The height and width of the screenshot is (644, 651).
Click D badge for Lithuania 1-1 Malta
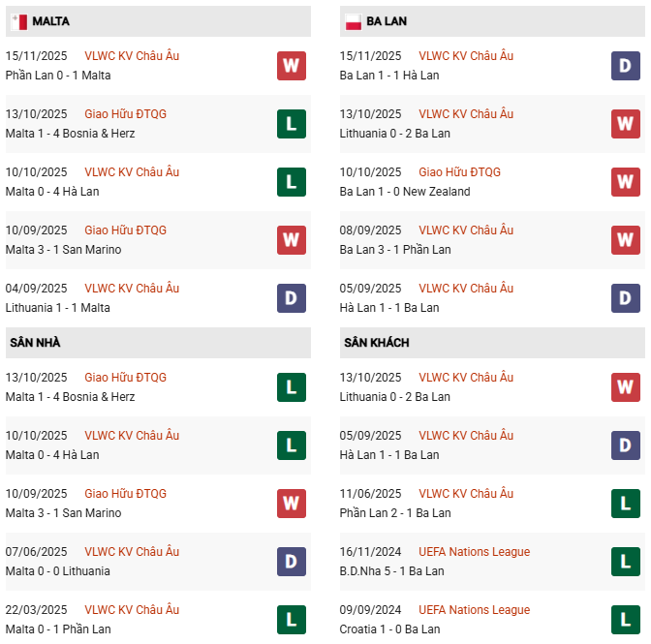[291, 298]
